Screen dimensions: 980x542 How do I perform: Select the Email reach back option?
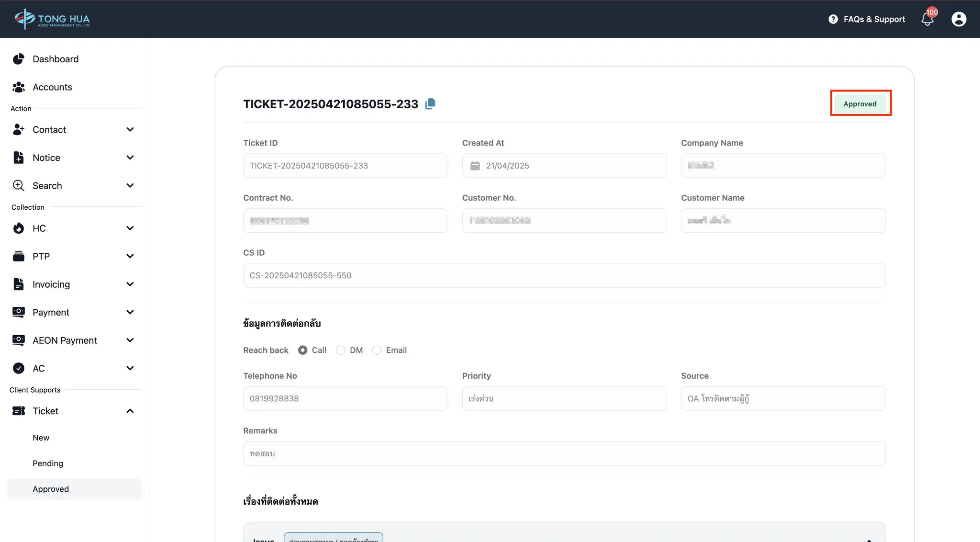(x=377, y=350)
